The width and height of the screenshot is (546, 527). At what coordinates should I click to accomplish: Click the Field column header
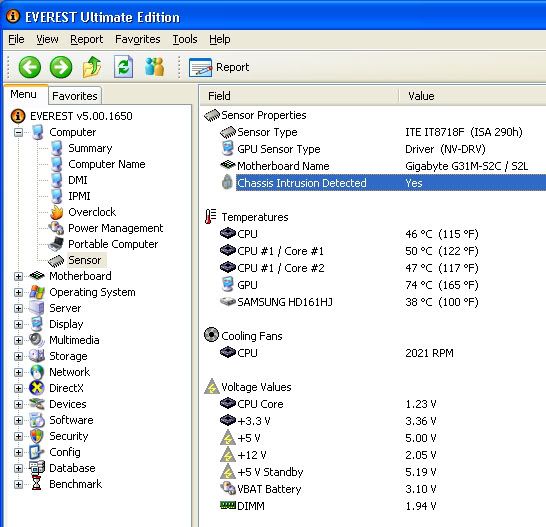pos(299,96)
